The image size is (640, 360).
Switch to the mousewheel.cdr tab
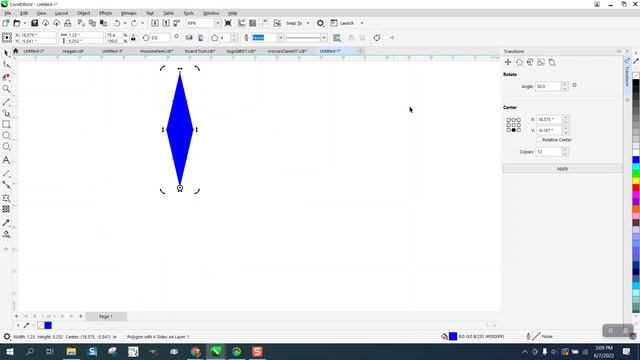157,51
